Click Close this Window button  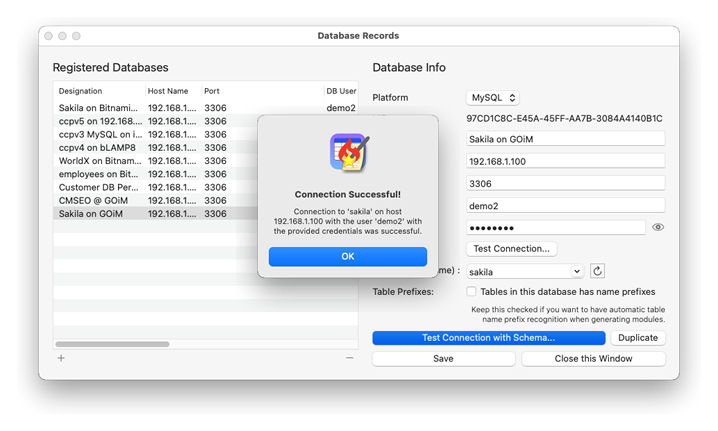click(593, 359)
